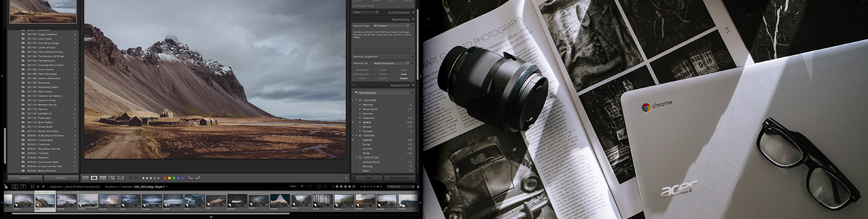Image resolution: width=868 pixels, height=219 pixels.
Task: Switch to Loupe view in the toolbar
Action: pos(94,178)
